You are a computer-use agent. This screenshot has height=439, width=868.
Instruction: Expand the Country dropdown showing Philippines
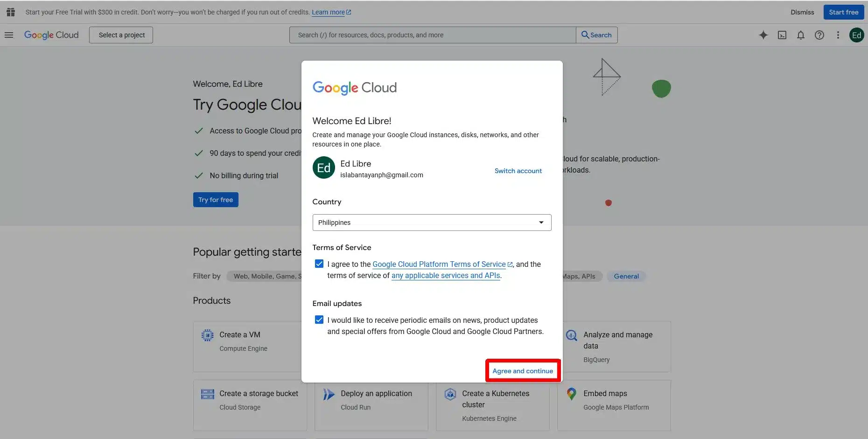point(432,223)
